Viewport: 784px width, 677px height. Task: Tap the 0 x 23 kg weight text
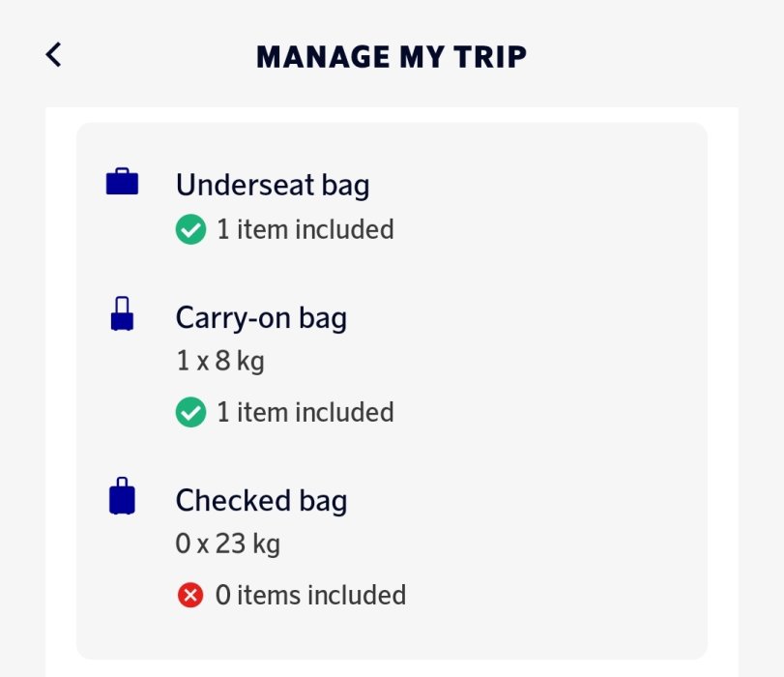[227, 544]
